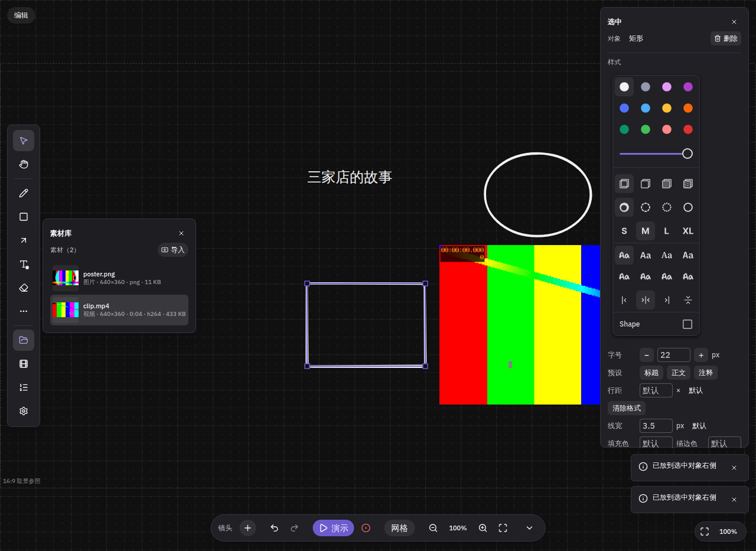Zoom out using the minus magnifier
Screen dimensions: 756x551
433,528
